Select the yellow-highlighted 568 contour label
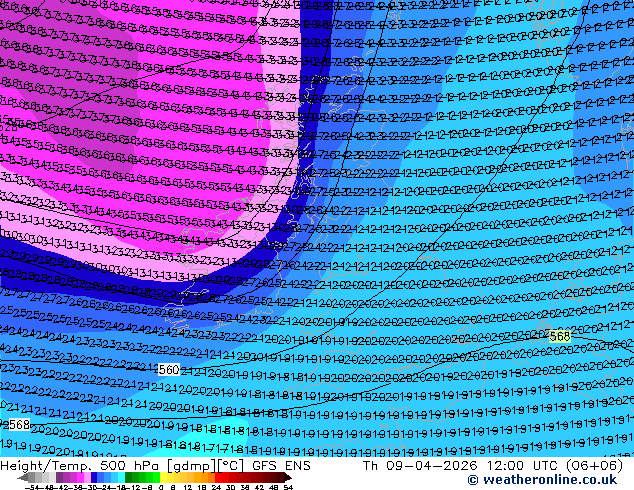The image size is (634, 490). tap(560, 336)
